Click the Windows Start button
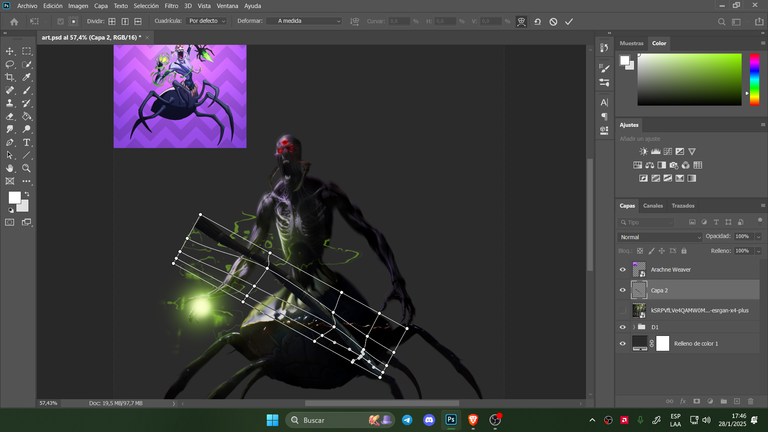The height and width of the screenshot is (432, 768). (272, 420)
